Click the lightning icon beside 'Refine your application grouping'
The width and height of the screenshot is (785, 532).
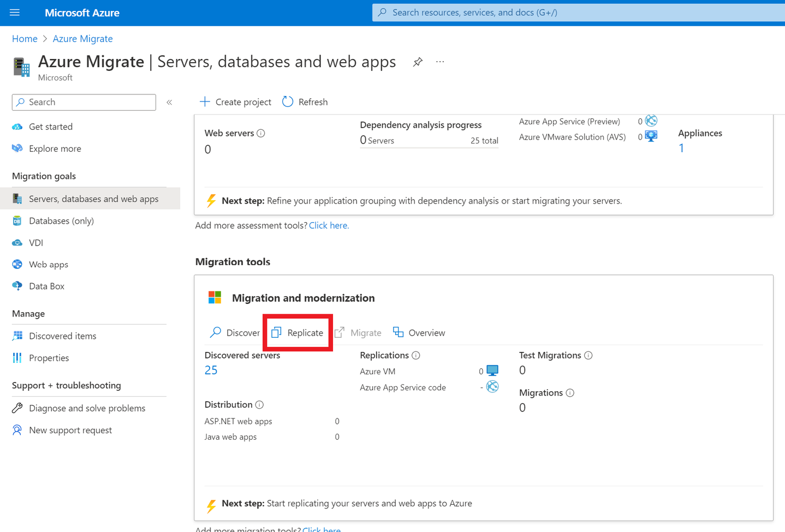211,201
